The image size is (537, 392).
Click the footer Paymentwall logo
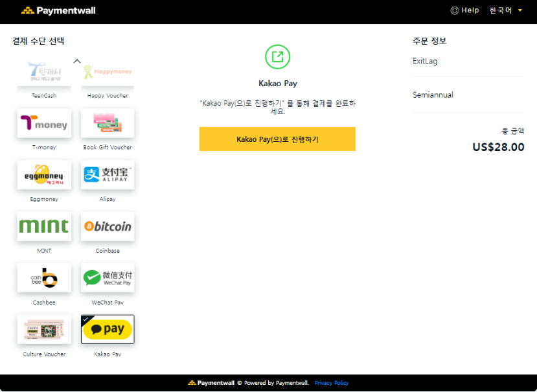(x=211, y=383)
